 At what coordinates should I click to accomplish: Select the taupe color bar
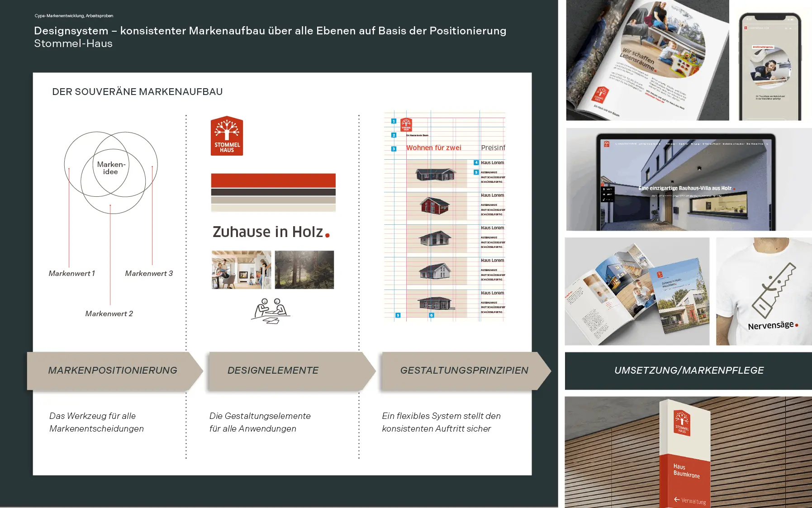[273, 200]
